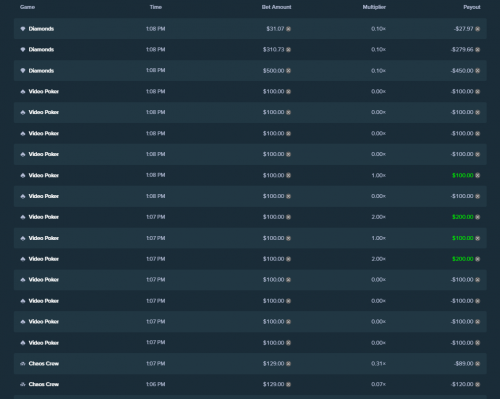The width and height of the screenshot is (500, 399).
Task: Click the first green $200.00 payout at 1:07 PM
Action: pos(462,217)
